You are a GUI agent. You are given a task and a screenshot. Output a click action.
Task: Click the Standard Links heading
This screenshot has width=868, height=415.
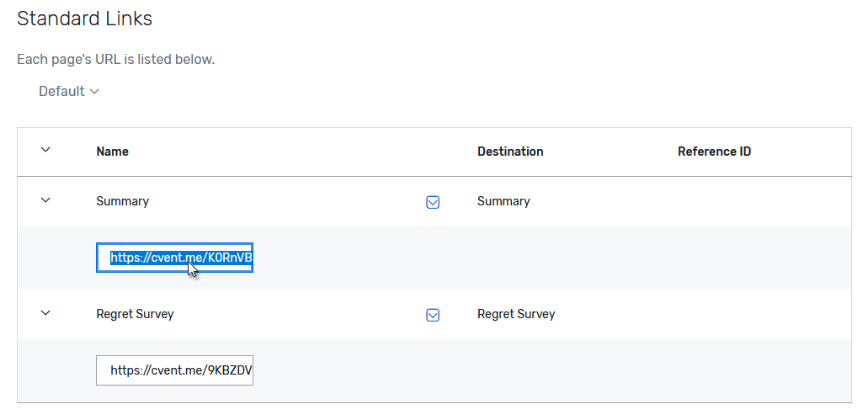click(84, 18)
